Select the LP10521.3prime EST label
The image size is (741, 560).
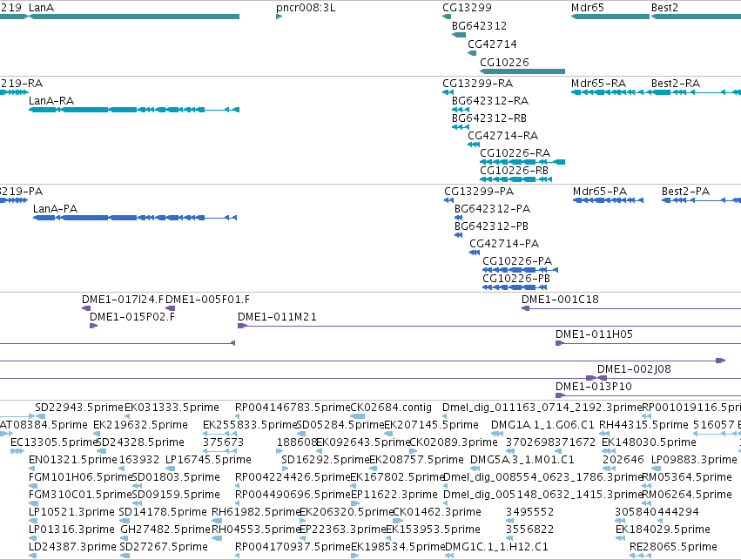pyautogui.click(x=71, y=513)
